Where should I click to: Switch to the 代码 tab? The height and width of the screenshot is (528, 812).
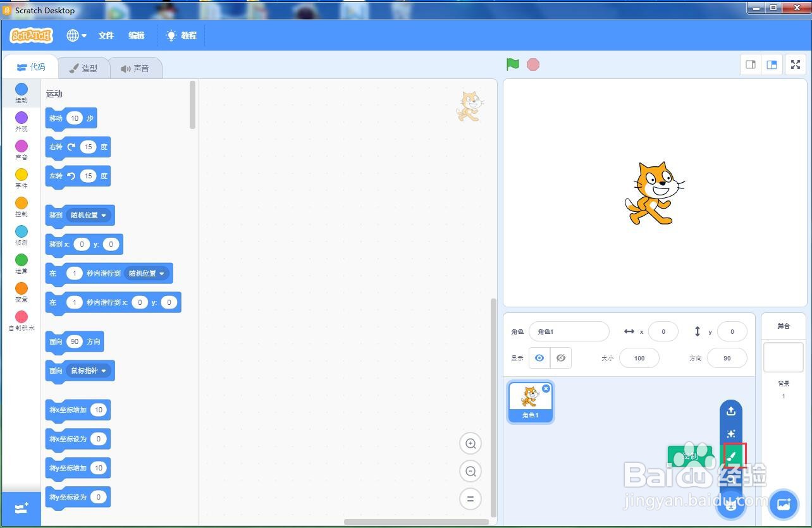click(x=30, y=67)
